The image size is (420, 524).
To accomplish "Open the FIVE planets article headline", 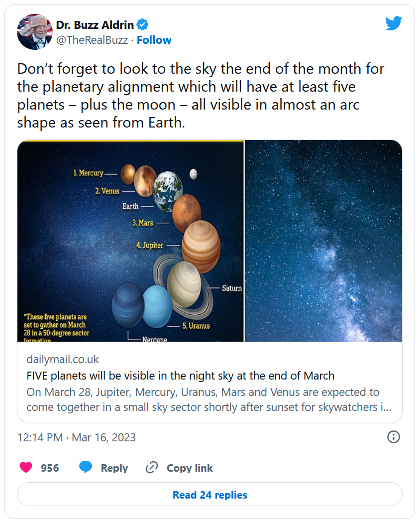I will [180, 376].
